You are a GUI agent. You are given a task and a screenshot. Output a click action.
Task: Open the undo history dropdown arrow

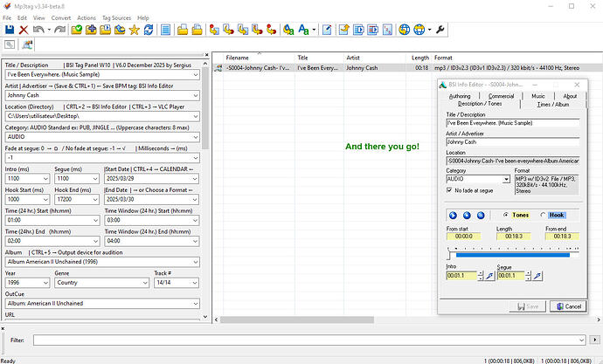[49, 30]
